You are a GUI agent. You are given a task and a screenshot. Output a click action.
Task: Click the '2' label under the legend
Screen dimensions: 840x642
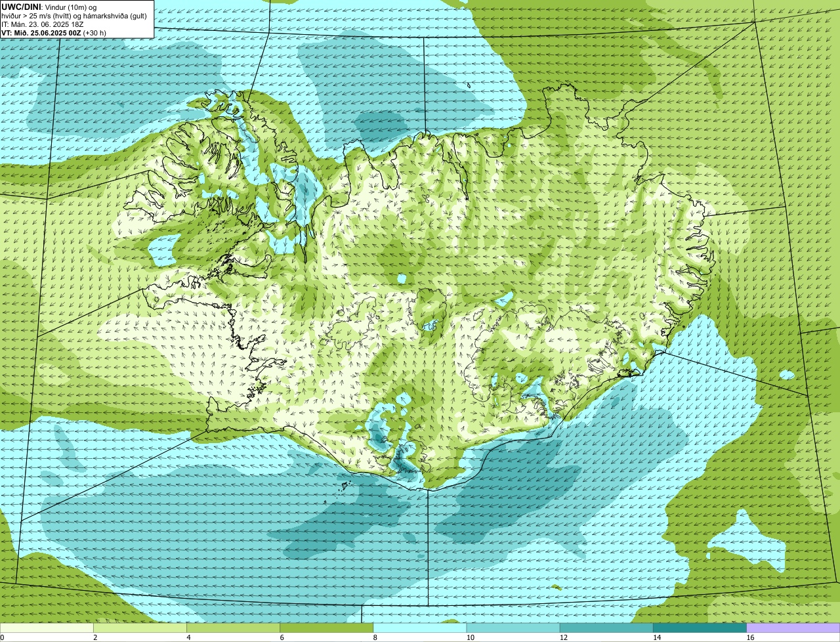click(x=95, y=637)
